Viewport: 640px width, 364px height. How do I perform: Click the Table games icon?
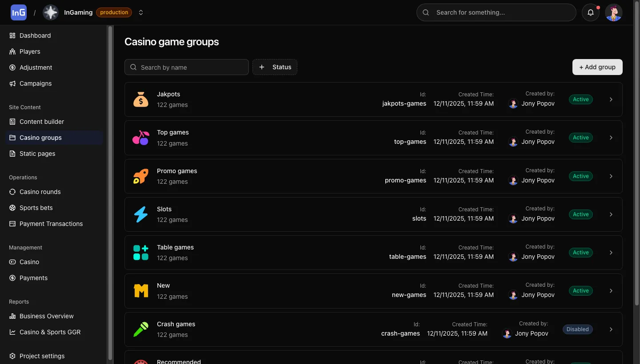(140, 252)
